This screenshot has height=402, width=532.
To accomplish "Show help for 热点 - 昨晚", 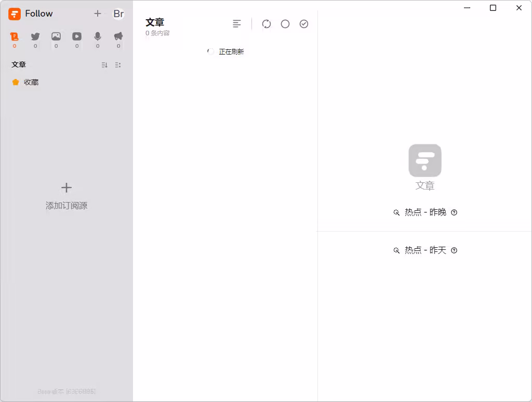I will (454, 212).
